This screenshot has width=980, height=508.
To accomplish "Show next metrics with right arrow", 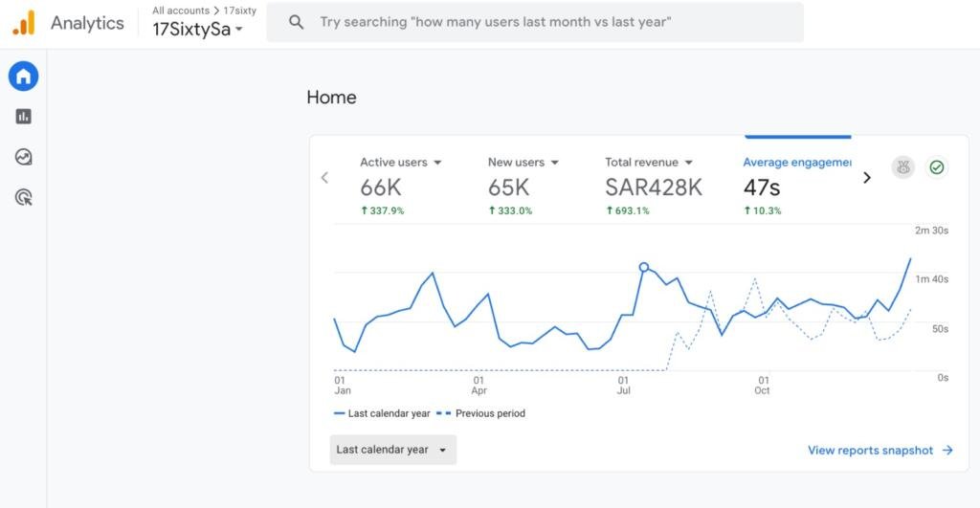I will tap(867, 177).
